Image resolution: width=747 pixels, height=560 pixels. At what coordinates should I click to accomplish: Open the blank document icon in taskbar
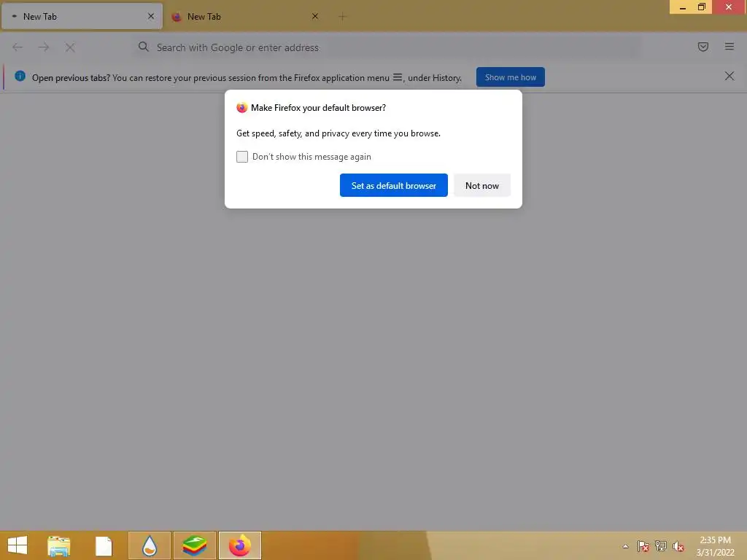pos(104,545)
